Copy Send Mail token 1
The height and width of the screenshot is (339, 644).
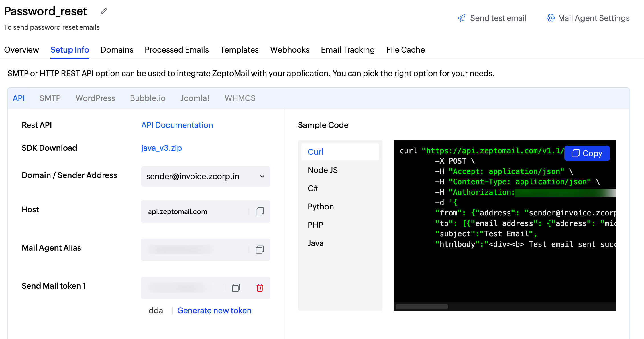236,288
